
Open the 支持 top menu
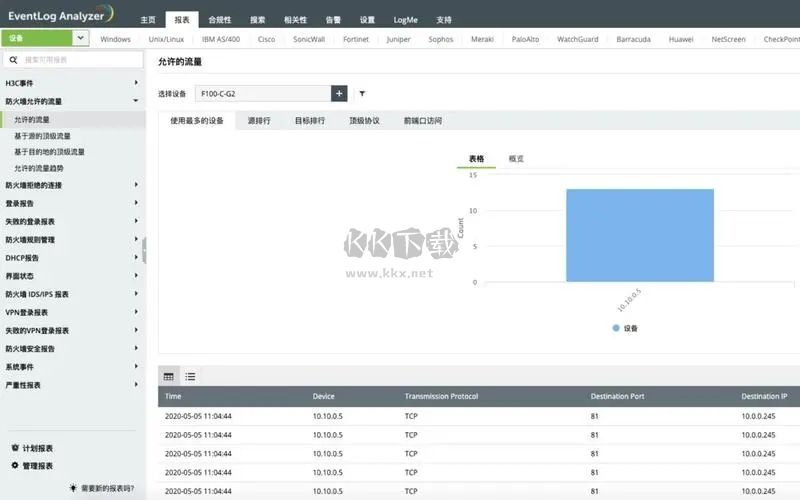[444, 20]
